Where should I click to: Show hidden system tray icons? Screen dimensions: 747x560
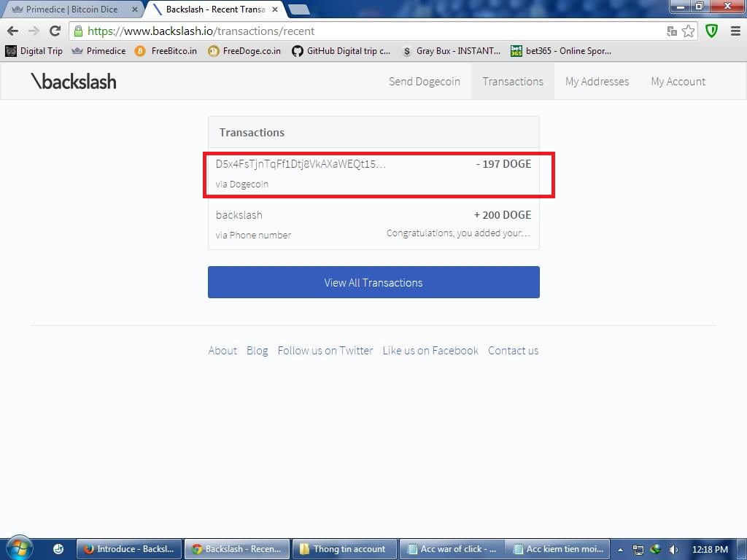click(620, 550)
